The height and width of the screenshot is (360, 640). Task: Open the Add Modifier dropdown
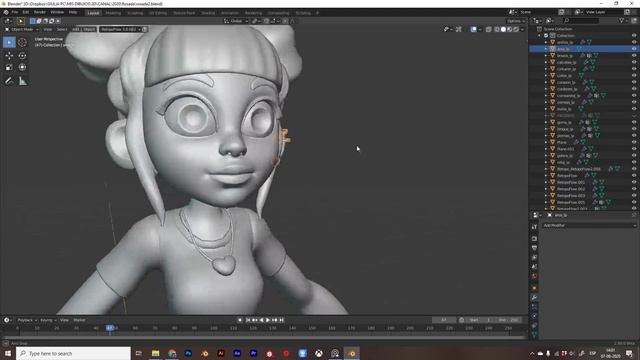tap(589, 225)
